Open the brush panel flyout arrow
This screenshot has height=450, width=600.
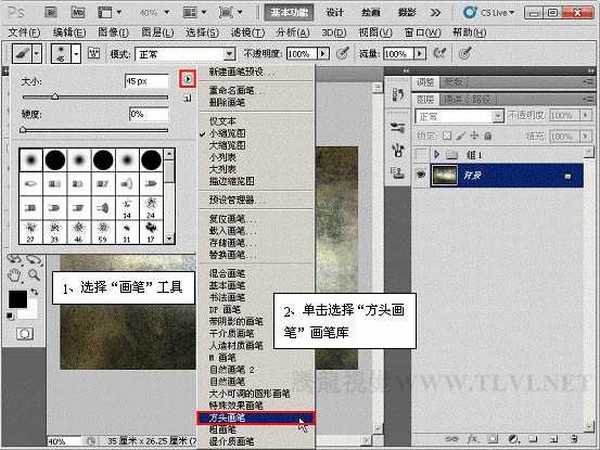[x=187, y=77]
